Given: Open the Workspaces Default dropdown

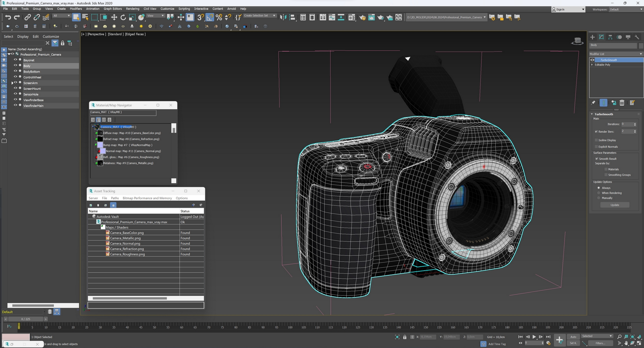Looking at the screenshot, I should click(626, 9).
